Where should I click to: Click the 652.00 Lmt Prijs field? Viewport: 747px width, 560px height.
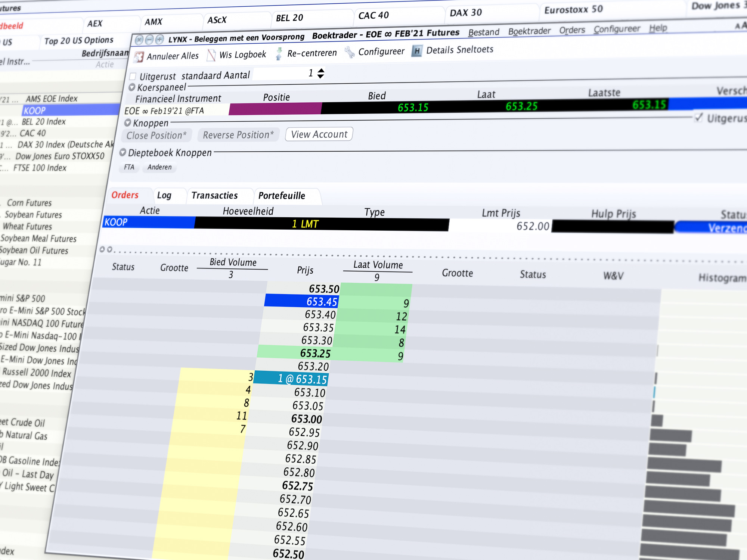pyautogui.click(x=500, y=226)
